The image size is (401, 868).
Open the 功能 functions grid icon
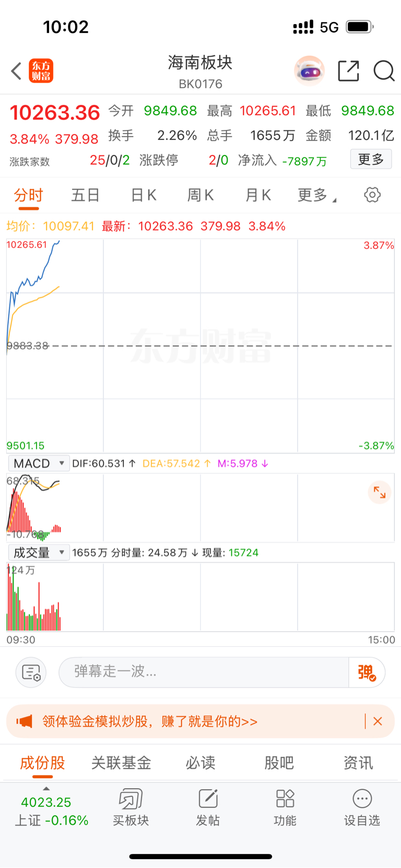coord(285,807)
